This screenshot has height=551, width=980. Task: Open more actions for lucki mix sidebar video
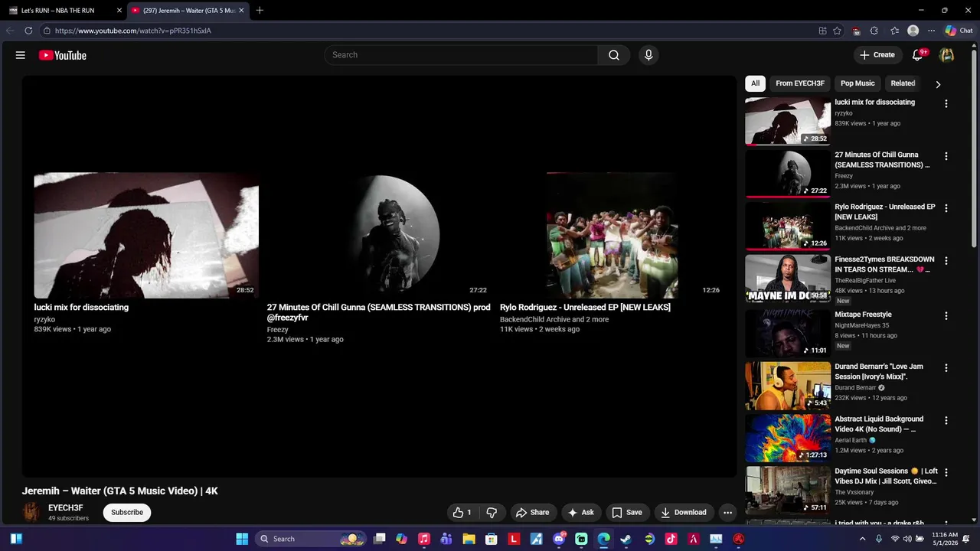pyautogui.click(x=946, y=103)
